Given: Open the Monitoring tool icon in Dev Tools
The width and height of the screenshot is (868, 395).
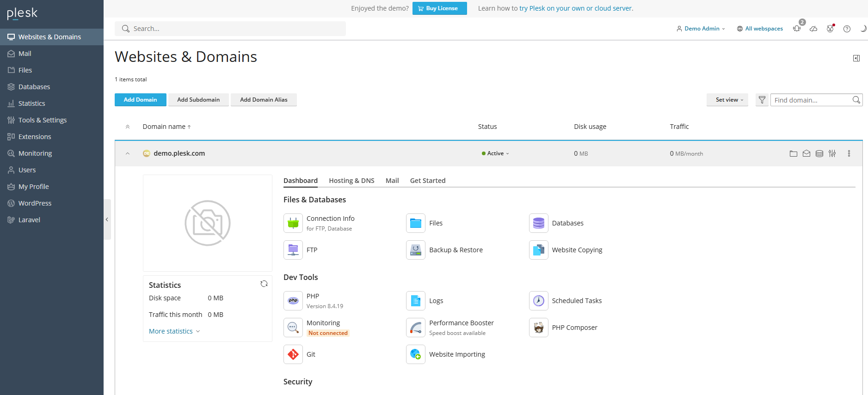Looking at the screenshot, I should (293, 328).
